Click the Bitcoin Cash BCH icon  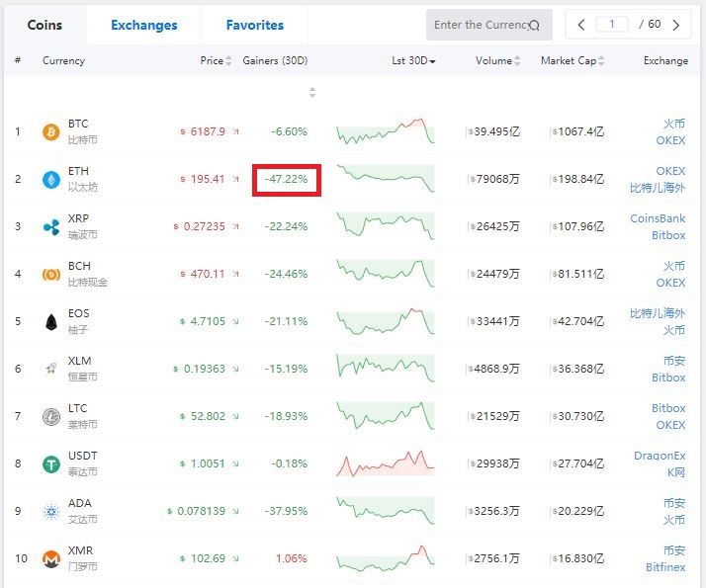tap(51, 274)
